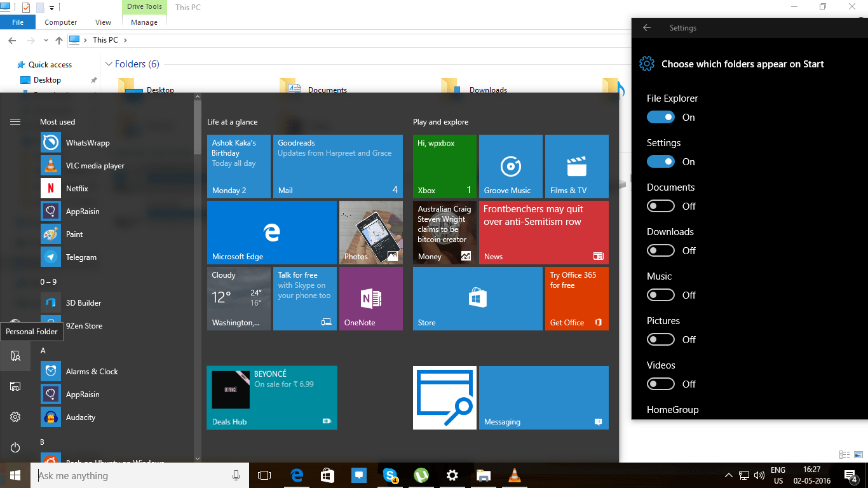Open Settings gear in Start left rail
Viewport: 868px width, 488px height.
point(15,417)
